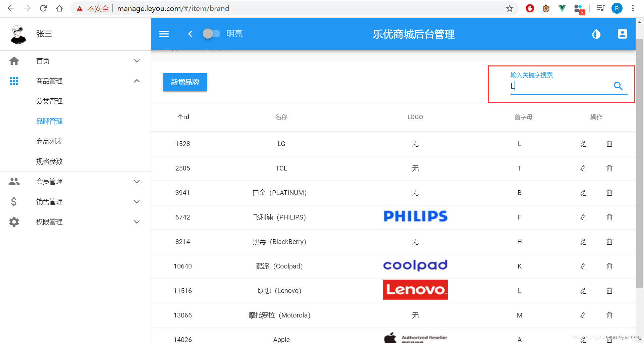644x343 pixels.
Task: Click the LOGO column header
Action: 415,117
